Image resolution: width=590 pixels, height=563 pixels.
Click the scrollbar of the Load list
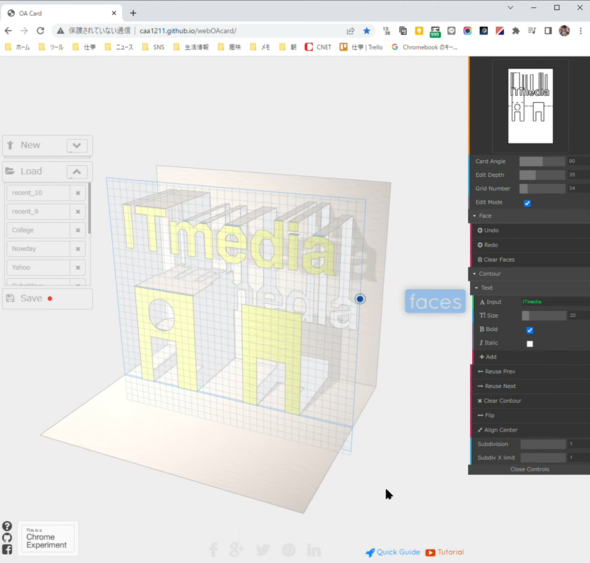pos(90,208)
